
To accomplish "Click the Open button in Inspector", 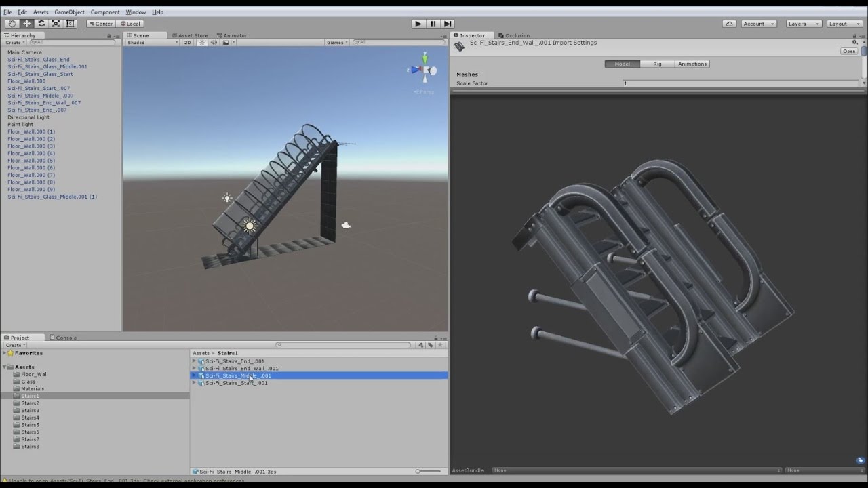I will [x=849, y=51].
